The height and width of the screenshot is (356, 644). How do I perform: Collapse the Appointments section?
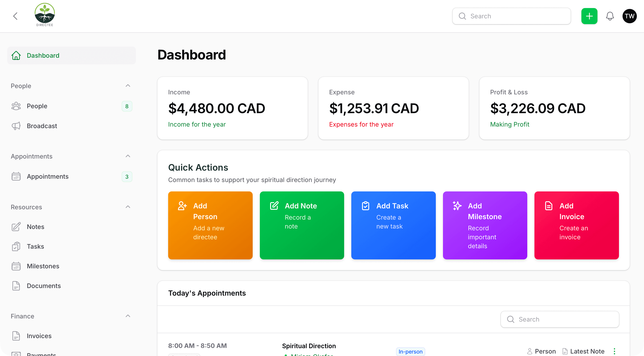pos(128,156)
